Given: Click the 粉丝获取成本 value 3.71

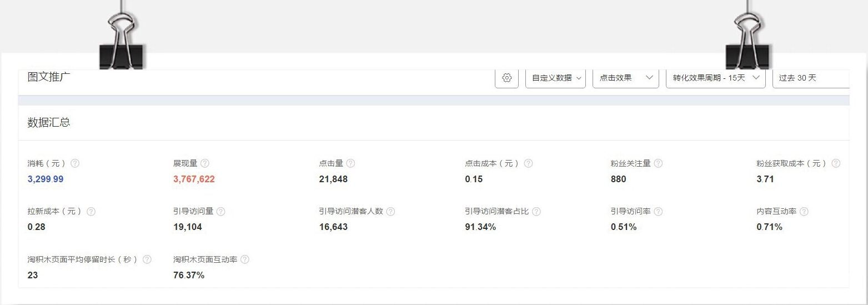Looking at the screenshot, I should pyautogui.click(x=765, y=179).
